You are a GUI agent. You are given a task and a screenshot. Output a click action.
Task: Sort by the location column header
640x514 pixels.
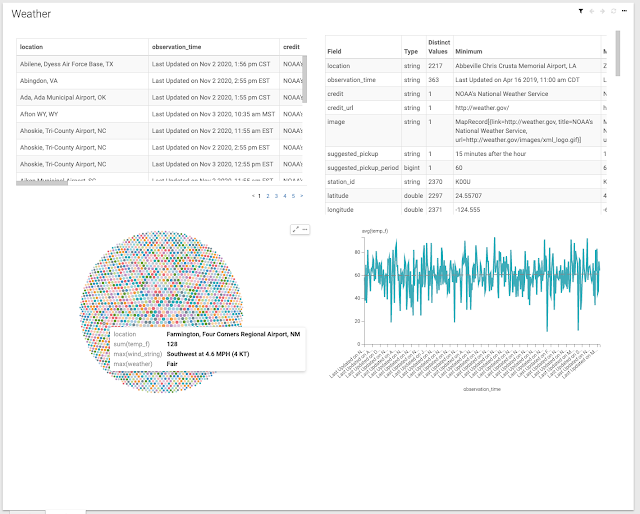point(82,47)
